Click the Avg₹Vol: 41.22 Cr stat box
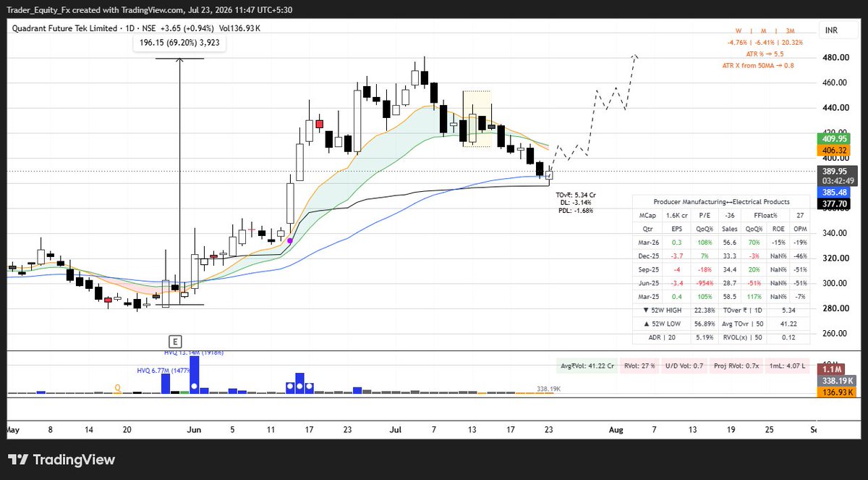 click(x=586, y=366)
